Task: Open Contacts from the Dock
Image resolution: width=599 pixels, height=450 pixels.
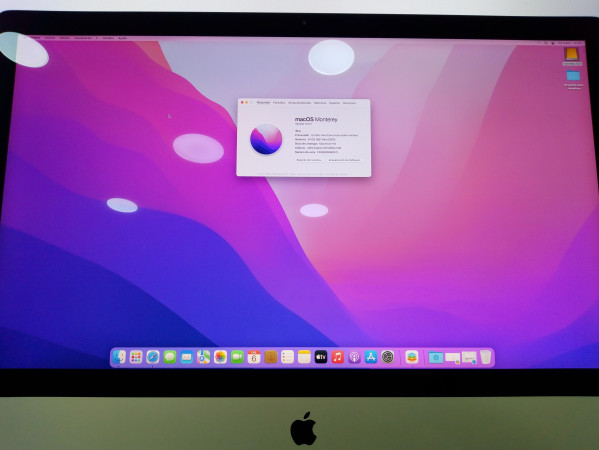Action: [271, 357]
